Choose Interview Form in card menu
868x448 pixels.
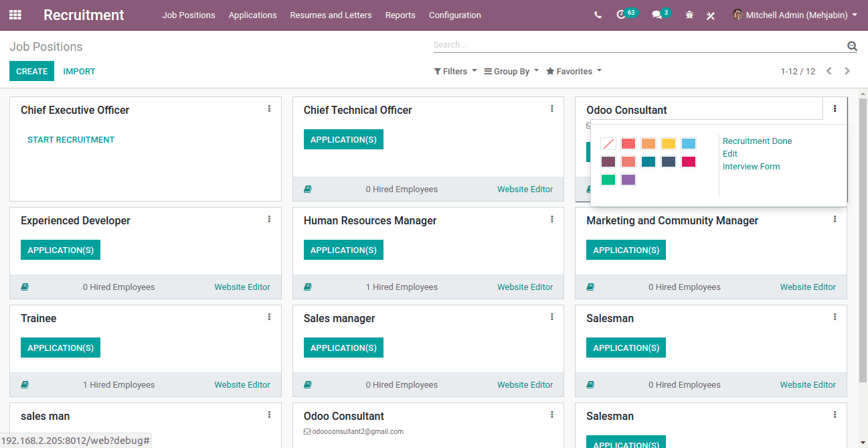tap(752, 167)
